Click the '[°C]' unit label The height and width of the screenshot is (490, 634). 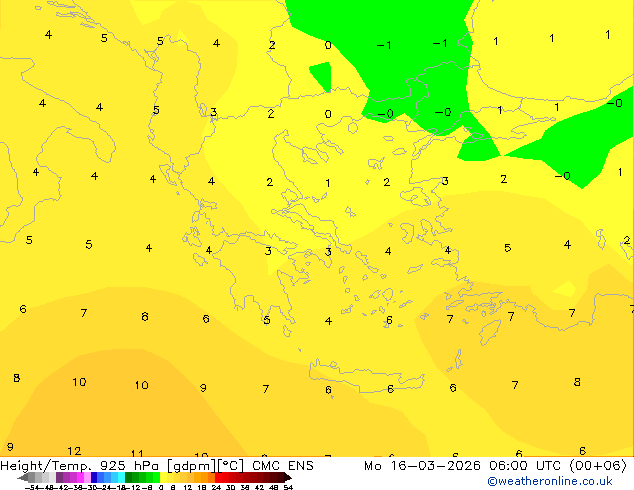(x=231, y=466)
